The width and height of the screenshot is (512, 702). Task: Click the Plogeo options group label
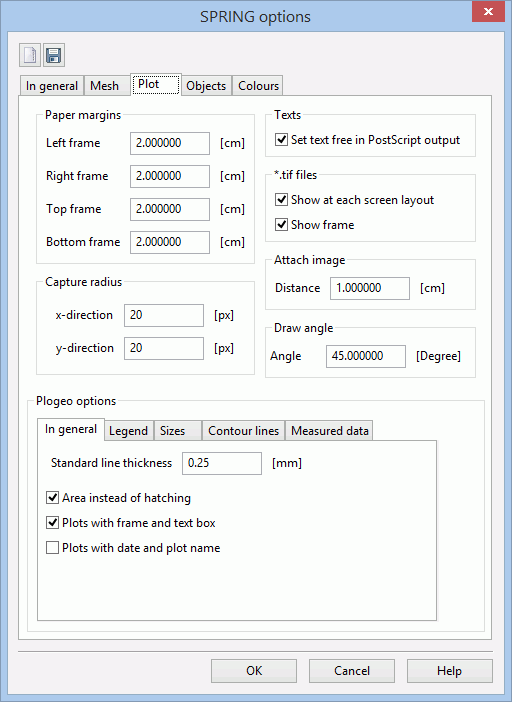pyautogui.click(x=76, y=401)
